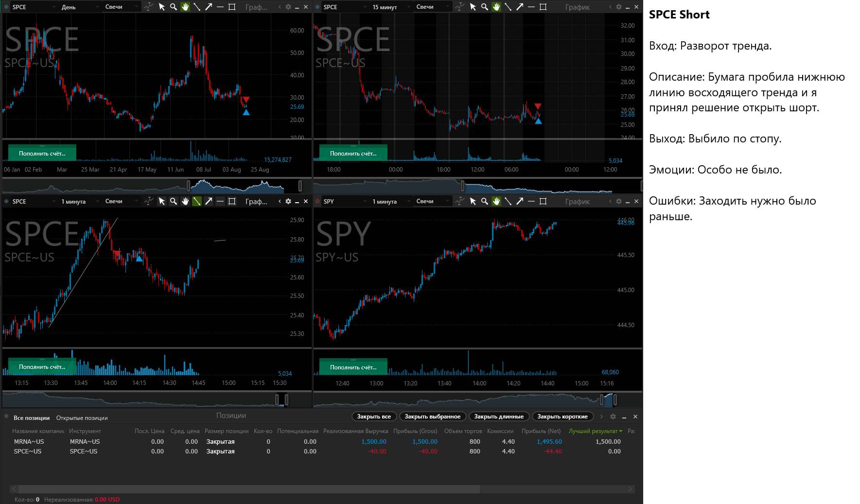This screenshot has height=504, width=860.
Task: Click Закрыть все button
Action: point(374,417)
